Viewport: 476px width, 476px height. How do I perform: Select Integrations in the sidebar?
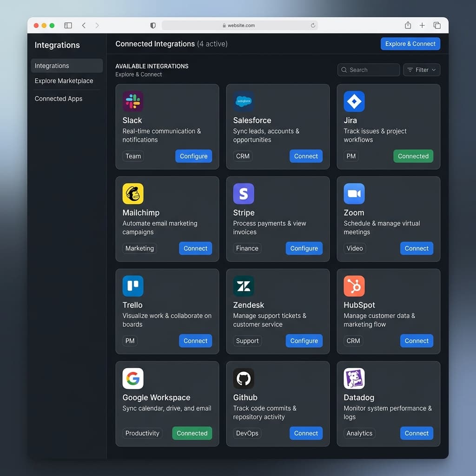pyautogui.click(x=67, y=66)
